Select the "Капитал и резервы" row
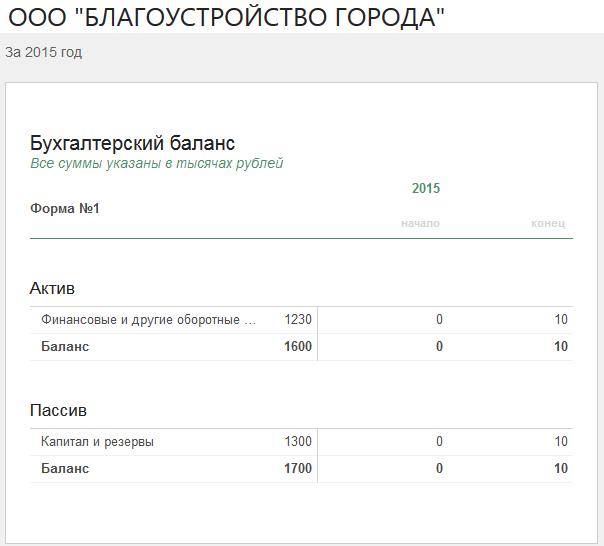The width and height of the screenshot is (604, 546). 97,441
